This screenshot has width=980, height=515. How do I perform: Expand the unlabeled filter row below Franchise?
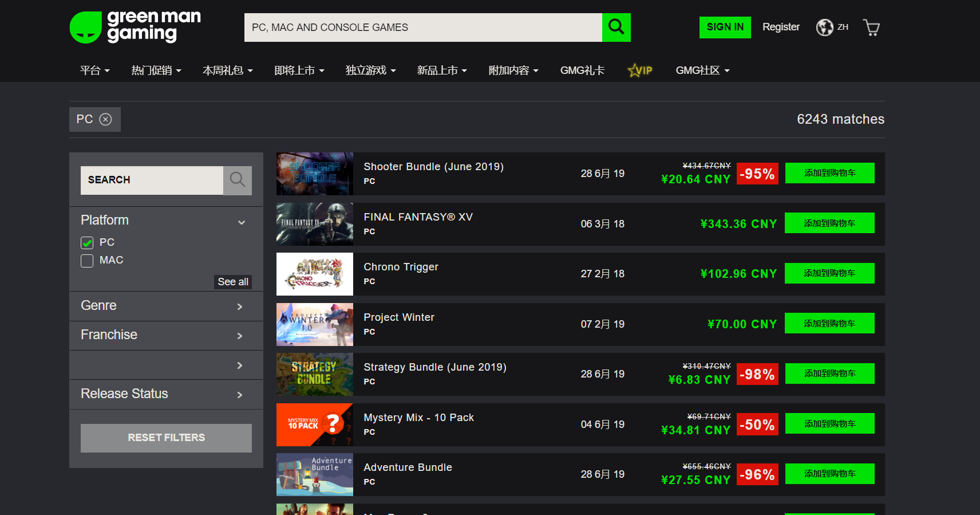tap(166, 365)
